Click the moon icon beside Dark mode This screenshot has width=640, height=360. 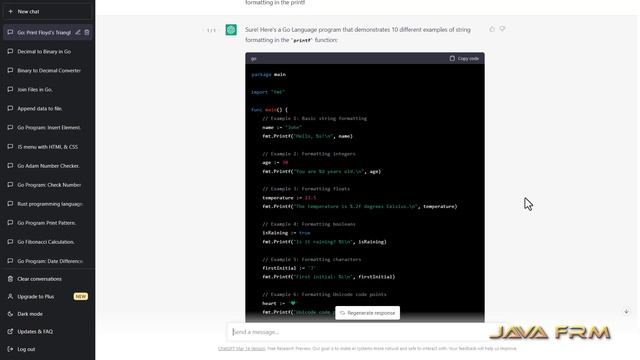(x=10, y=314)
